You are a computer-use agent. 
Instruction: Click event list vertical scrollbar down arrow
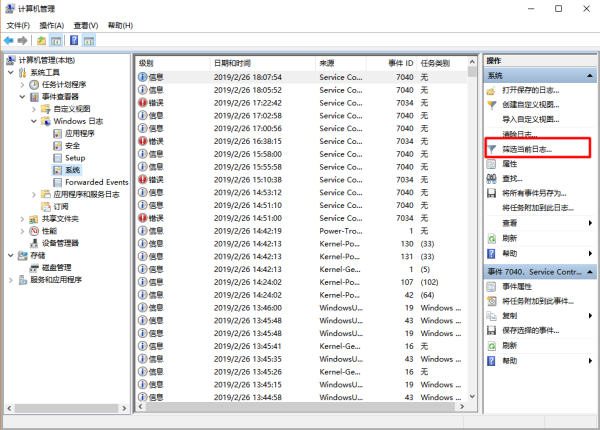tap(472, 396)
